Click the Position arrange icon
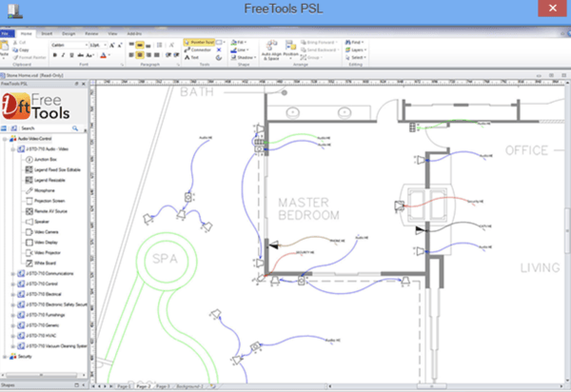The height and width of the screenshot is (392, 571). point(290,46)
